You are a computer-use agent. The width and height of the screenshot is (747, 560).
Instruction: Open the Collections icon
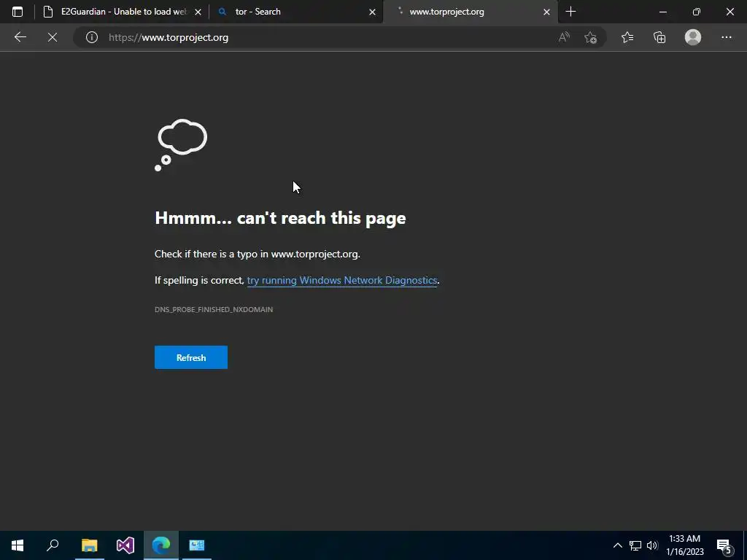coord(659,37)
